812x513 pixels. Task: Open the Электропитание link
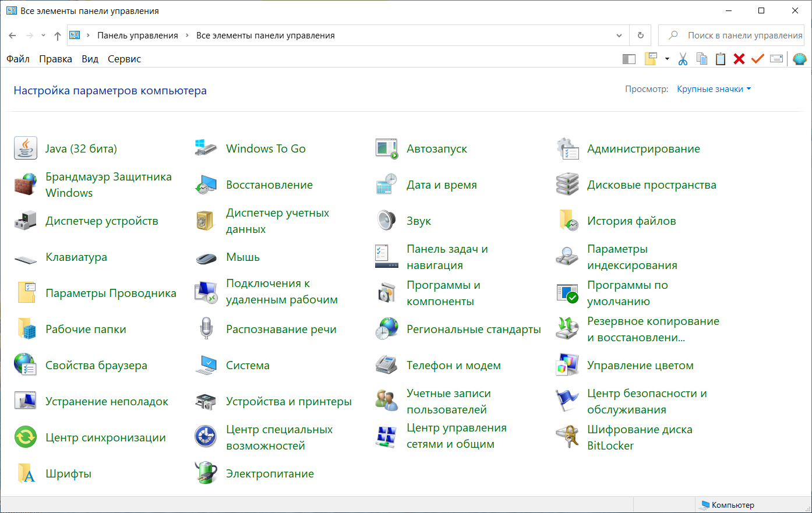270,473
